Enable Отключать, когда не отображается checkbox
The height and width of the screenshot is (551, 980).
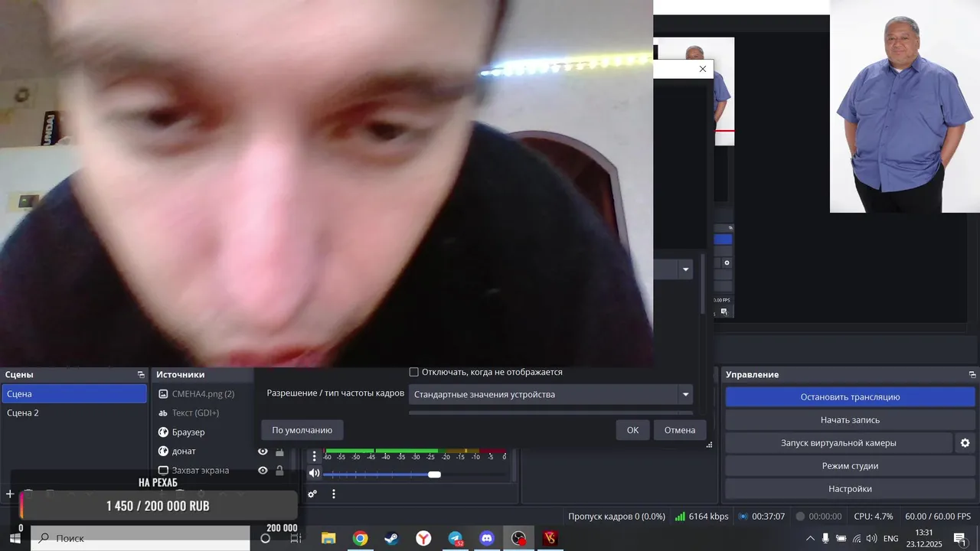coord(413,372)
